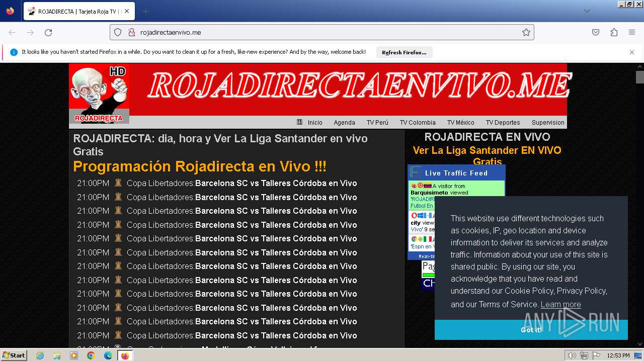Open the Firefox application menu
The width and height of the screenshot is (644, 362).
[x=632, y=32]
